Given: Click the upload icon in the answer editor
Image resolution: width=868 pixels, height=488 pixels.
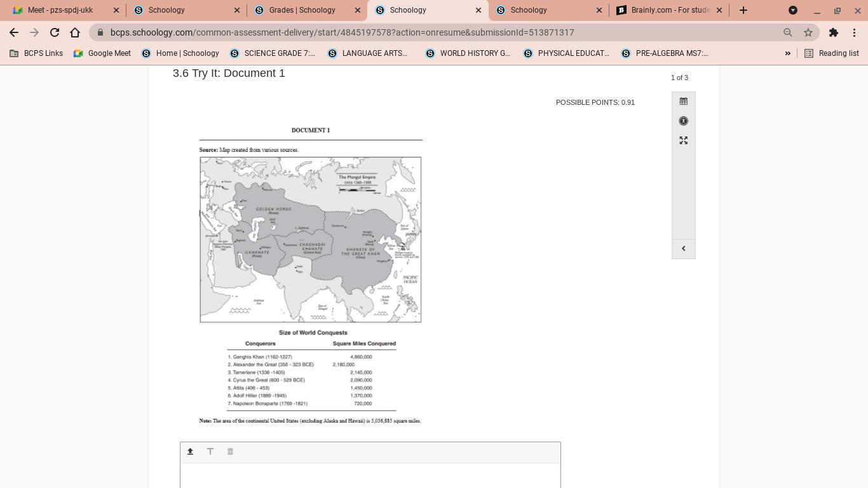Looking at the screenshot, I should point(190,451).
